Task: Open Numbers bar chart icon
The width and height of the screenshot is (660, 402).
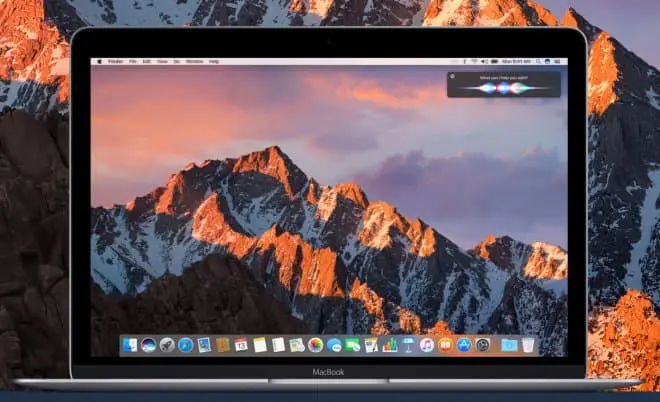Action: point(390,345)
